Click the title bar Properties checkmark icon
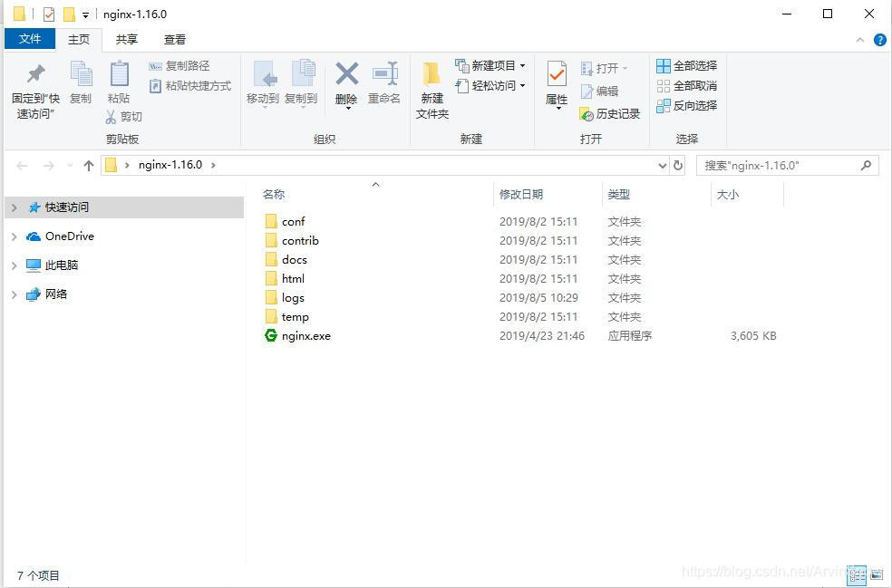This screenshot has width=892, height=588. 49,14
